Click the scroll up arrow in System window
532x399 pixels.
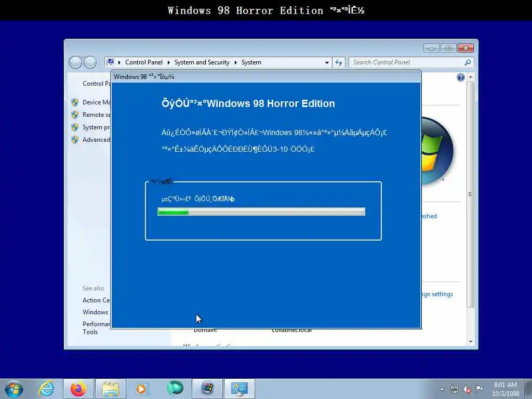471,77
